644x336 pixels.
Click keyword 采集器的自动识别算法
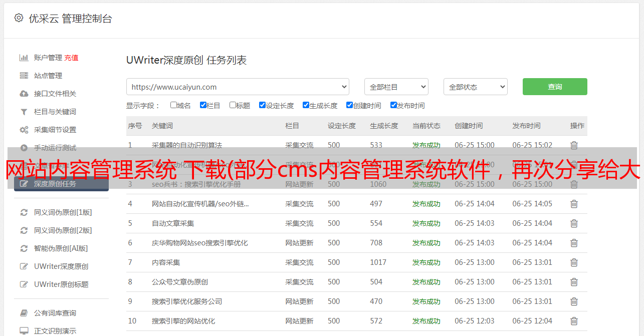(x=187, y=145)
